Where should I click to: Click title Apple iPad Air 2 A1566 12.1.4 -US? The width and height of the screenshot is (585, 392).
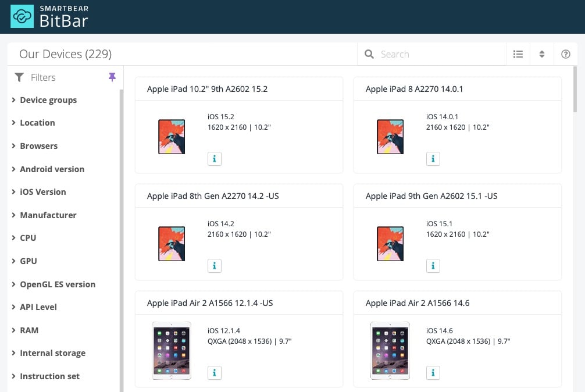coord(210,303)
